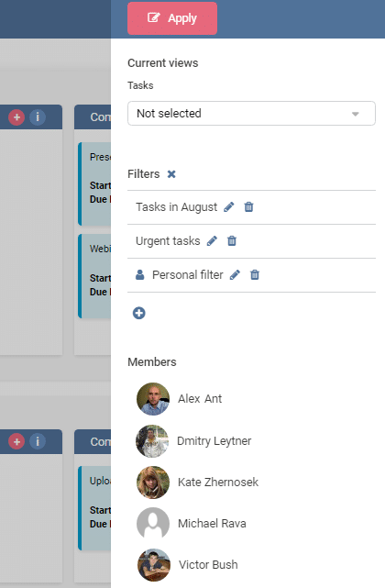This screenshot has height=588, width=385.
Task: Delete the Tasks in August filter
Action: (248, 207)
